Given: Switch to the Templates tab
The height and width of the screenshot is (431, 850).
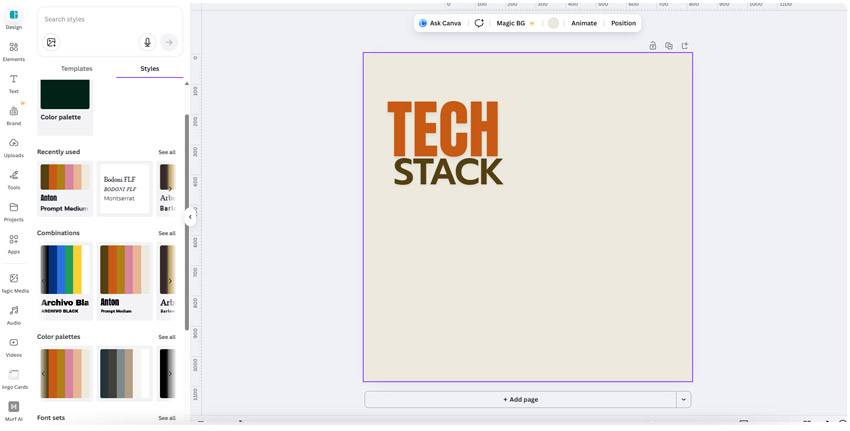Looking at the screenshot, I should point(76,69).
